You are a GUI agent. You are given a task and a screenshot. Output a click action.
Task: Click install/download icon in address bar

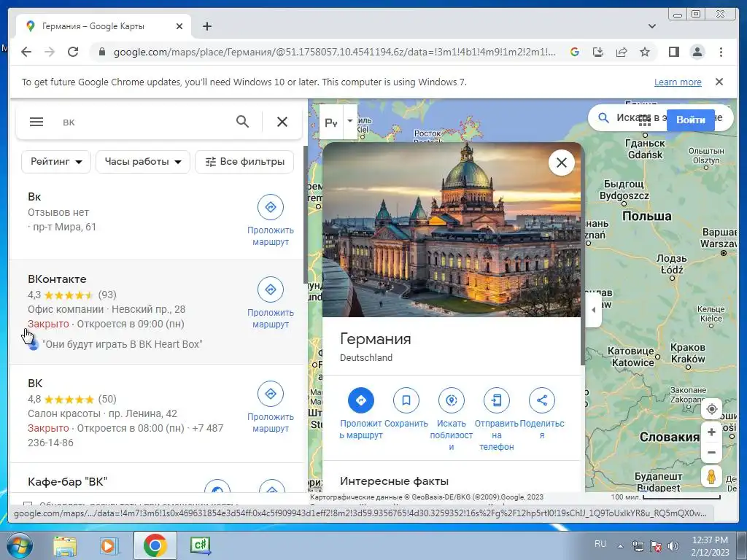pos(598,52)
